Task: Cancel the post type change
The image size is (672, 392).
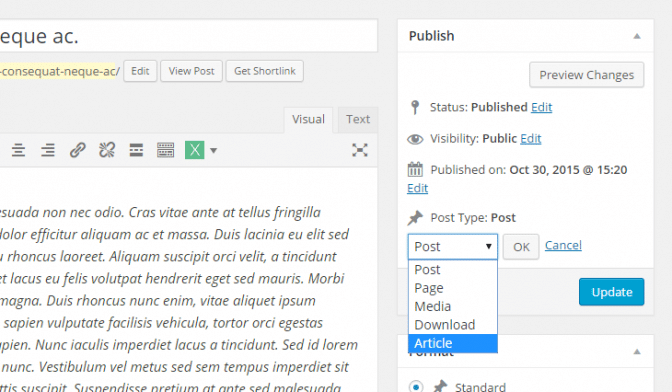Action: pyautogui.click(x=563, y=245)
